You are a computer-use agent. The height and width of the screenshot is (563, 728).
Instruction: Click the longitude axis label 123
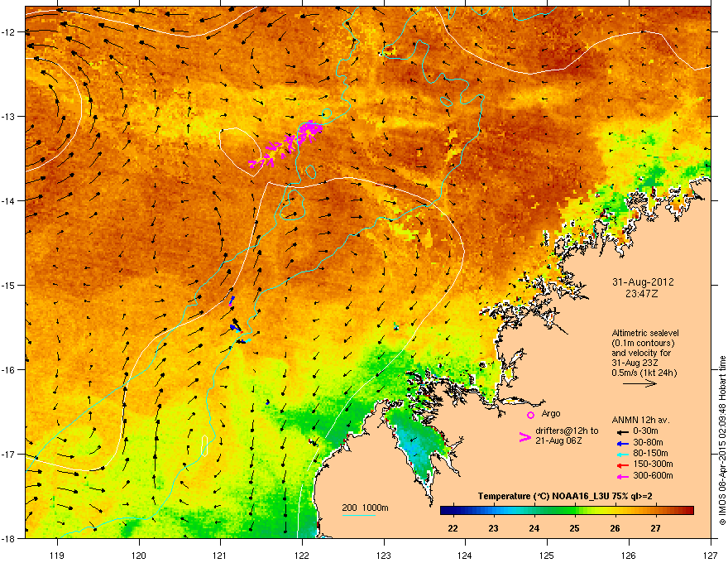click(384, 555)
